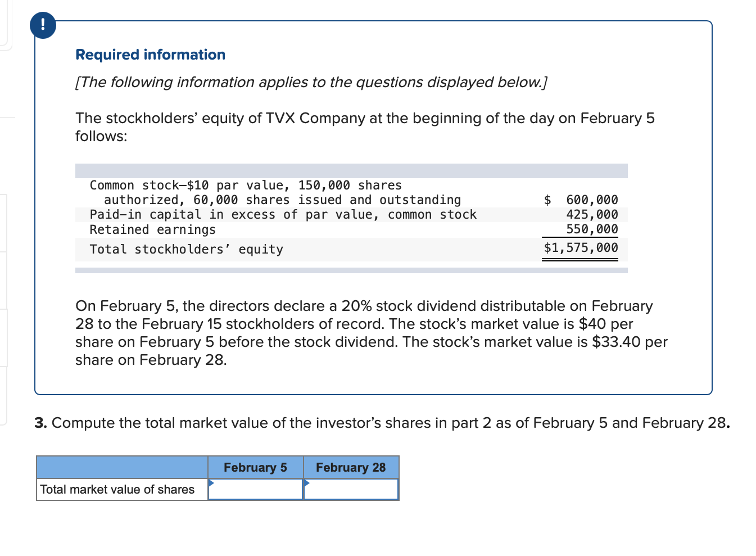Screen dimensions: 756x556
Task: Click the 'Total market value of shares' row label
Action: tap(117, 489)
